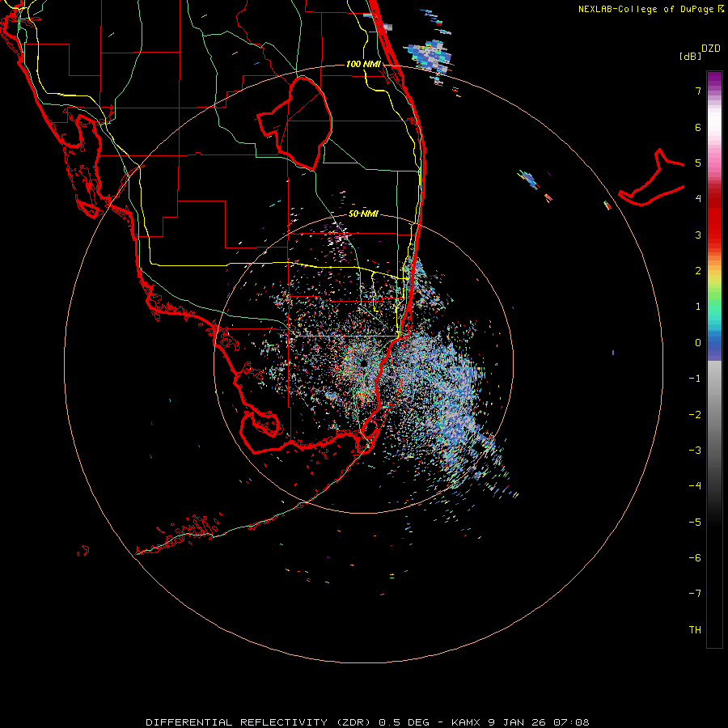The height and width of the screenshot is (728, 728).
Task: Click the colorbar label 1
Action: click(x=698, y=307)
